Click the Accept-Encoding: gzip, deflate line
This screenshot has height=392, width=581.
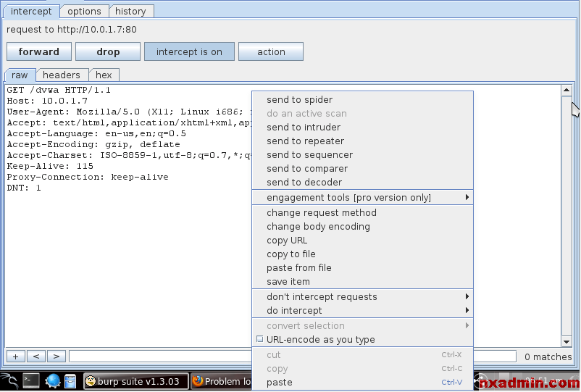tap(93, 144)
